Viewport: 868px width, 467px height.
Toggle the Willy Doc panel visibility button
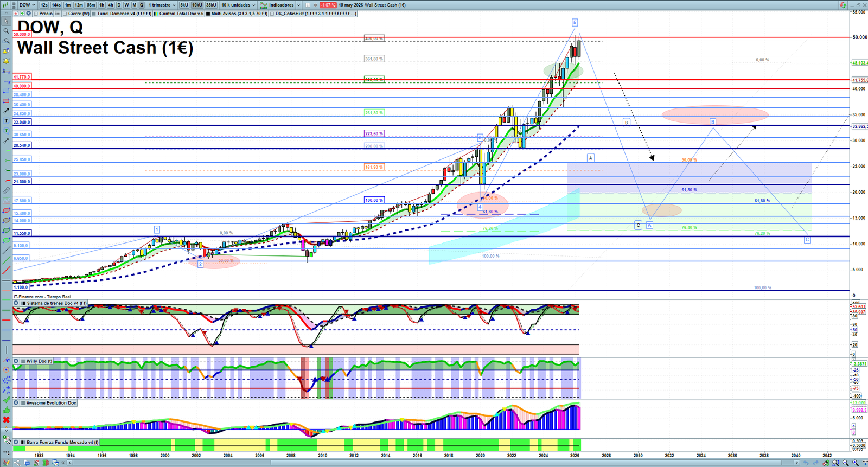(x=16, y=361)
